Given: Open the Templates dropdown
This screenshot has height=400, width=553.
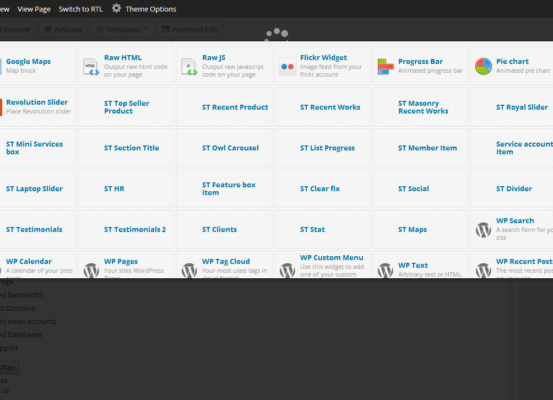Looking at the screenshot, I should pos(123,29).
